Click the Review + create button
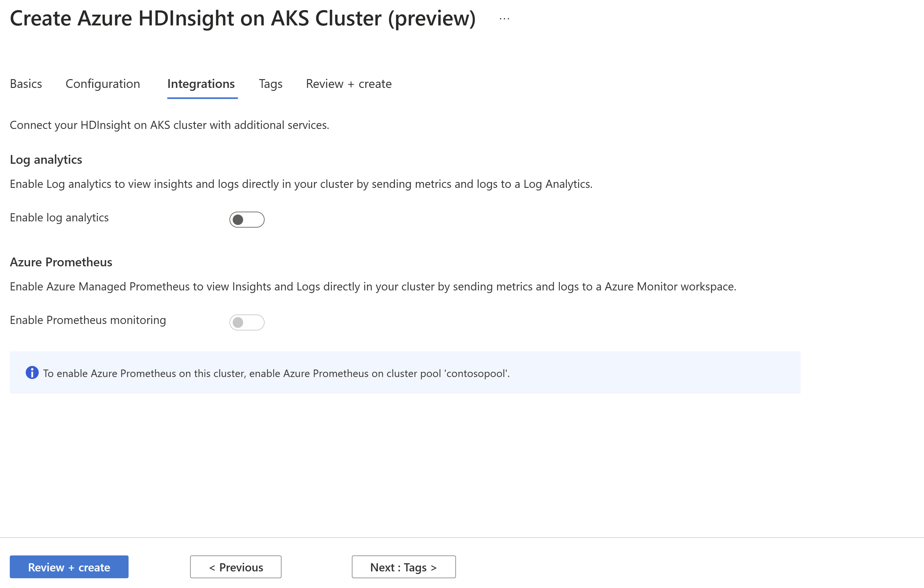924x588 pixels. pos(69,567)
